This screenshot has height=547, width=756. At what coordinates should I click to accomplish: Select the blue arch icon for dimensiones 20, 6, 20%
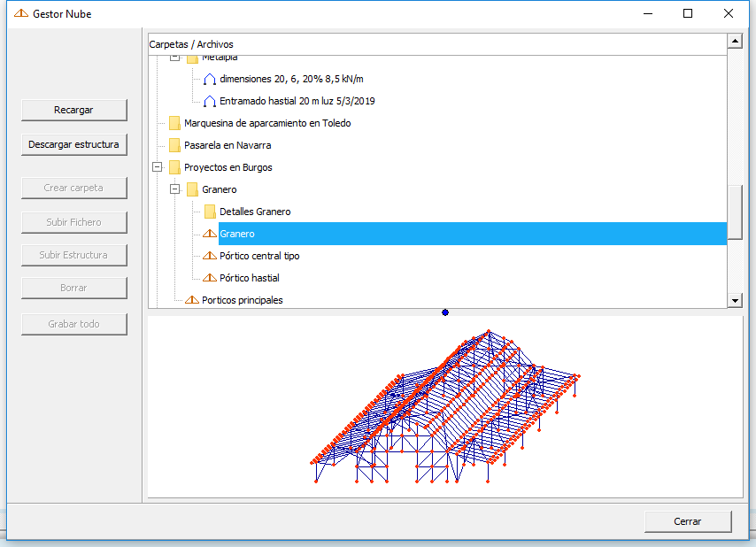click(x=209, y=79)
